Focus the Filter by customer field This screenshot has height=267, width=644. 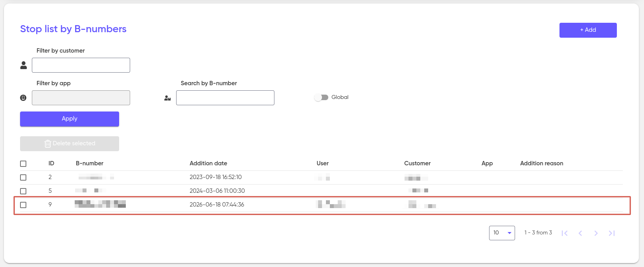coord(81,65)
